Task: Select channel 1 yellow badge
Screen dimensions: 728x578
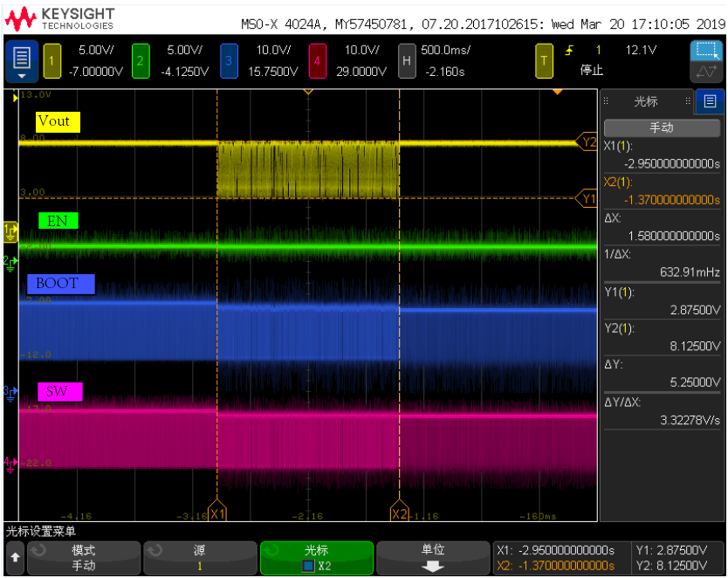Action: click(52, 61)
